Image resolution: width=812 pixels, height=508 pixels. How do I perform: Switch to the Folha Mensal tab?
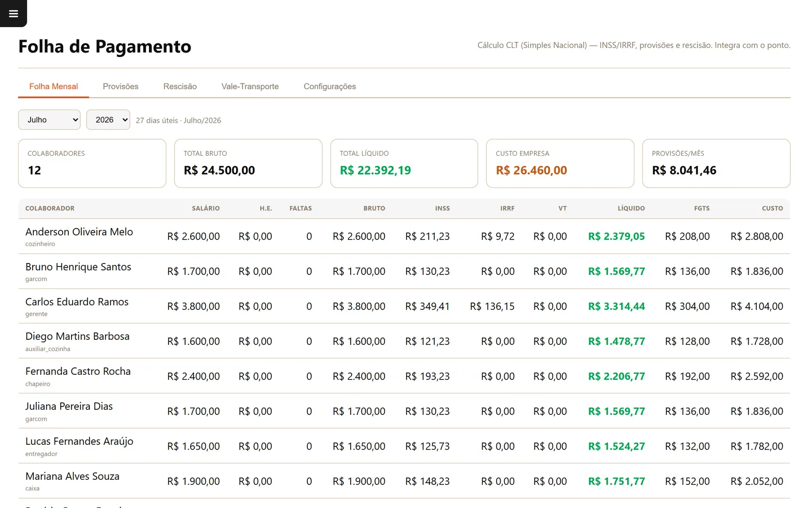pos(54,86)
